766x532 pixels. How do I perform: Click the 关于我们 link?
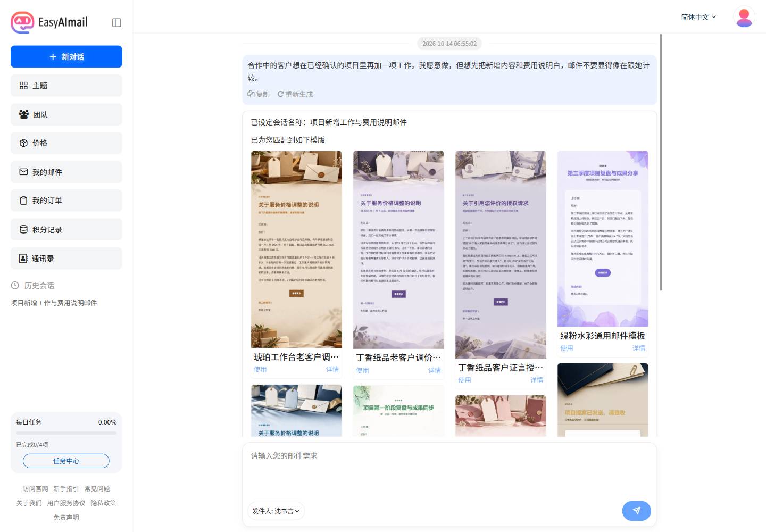pos(29,503)
